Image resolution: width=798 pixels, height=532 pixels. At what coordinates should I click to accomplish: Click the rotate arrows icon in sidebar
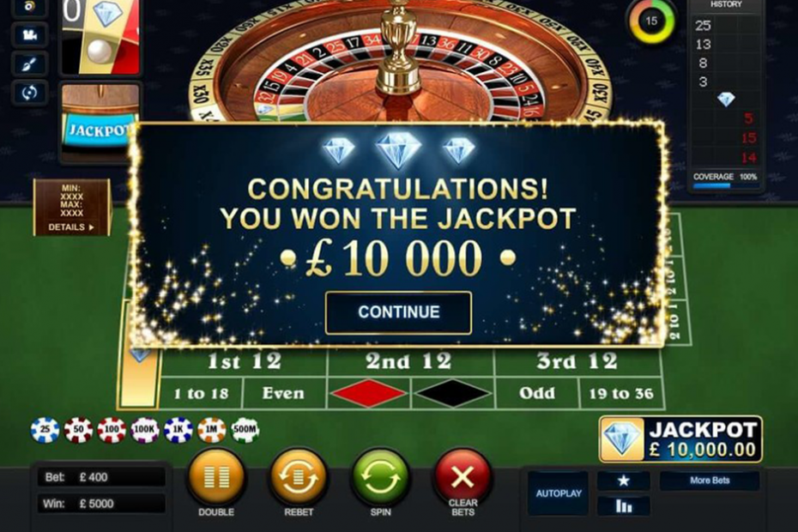[29, 93]
